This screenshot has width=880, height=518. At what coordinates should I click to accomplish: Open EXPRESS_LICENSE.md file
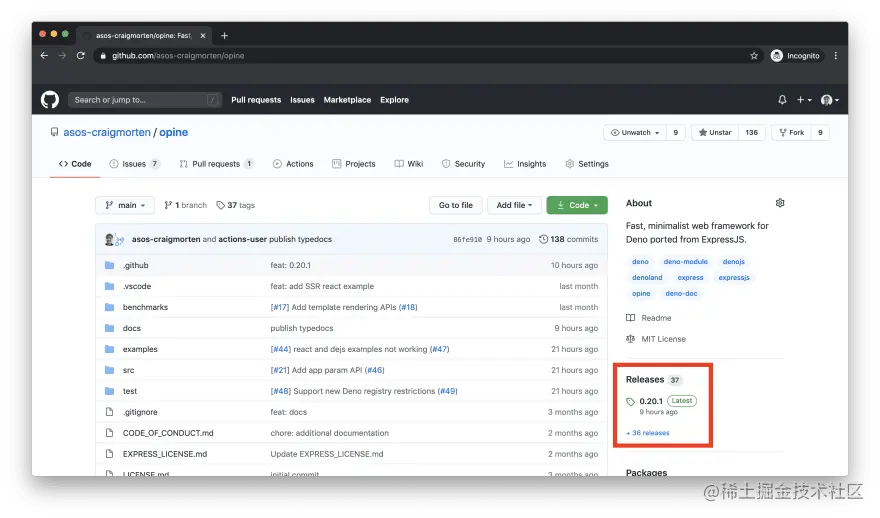[x=165, y=454]
